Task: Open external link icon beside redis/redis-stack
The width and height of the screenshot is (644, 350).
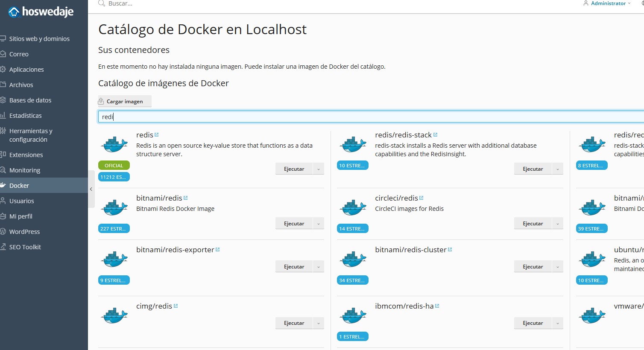Action: (436, 134)
